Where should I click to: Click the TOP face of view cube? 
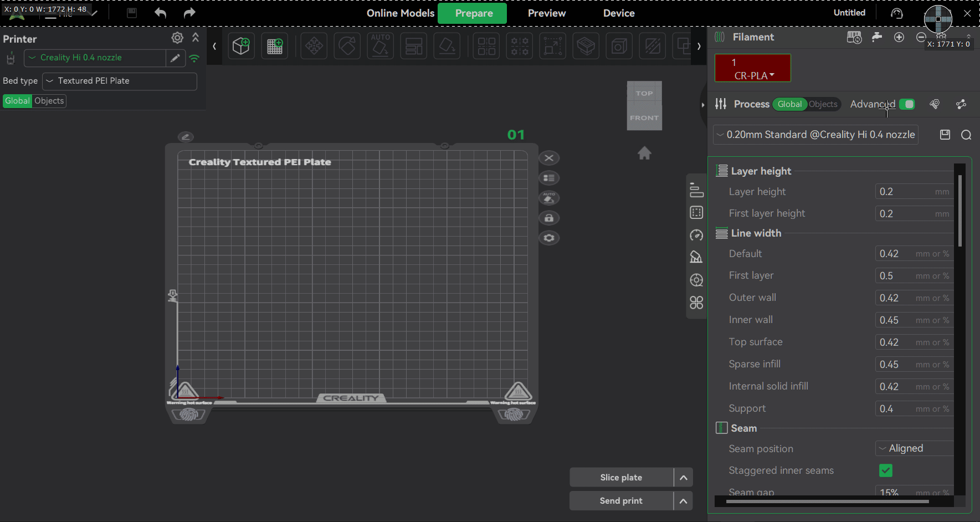pyautogui.click(x=644, y=93)
